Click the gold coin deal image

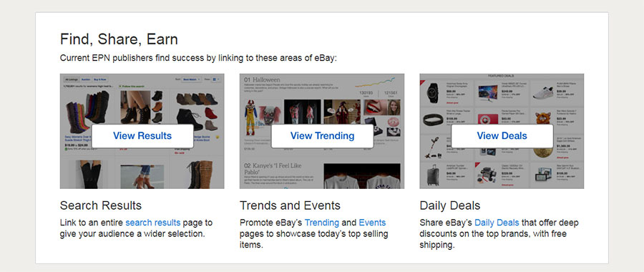tap(542, 149)
